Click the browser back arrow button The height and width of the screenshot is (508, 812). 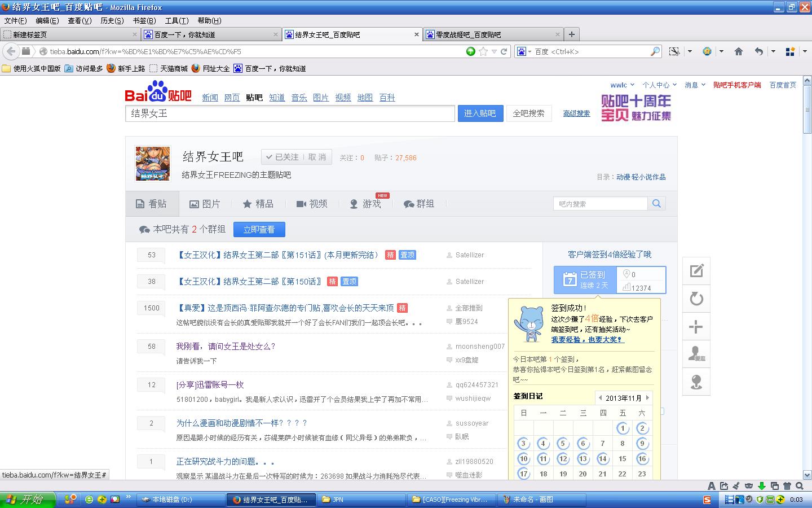(11, 51)
